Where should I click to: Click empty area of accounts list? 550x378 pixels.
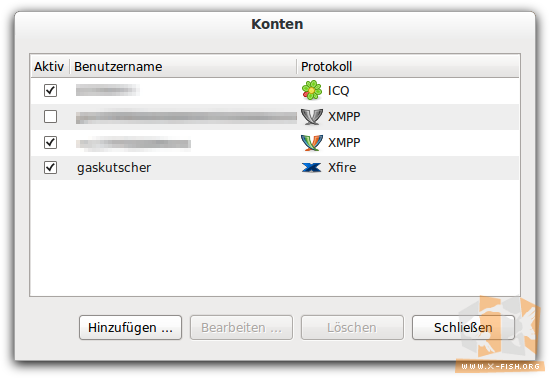275,238
